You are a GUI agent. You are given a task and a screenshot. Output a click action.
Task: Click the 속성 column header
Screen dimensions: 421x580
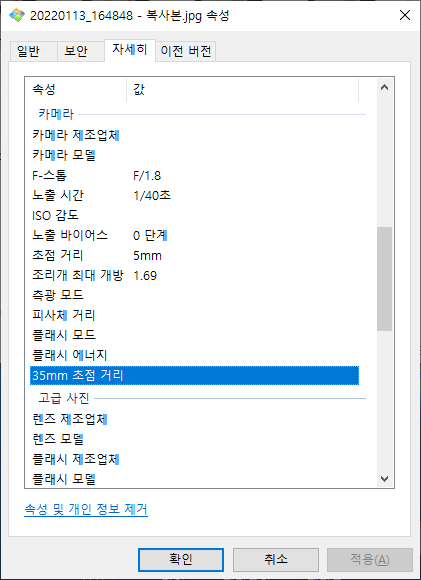pos(75,90)
